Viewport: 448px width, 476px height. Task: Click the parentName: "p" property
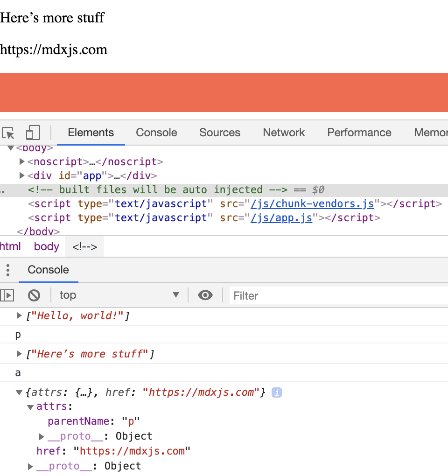[94, 421]
